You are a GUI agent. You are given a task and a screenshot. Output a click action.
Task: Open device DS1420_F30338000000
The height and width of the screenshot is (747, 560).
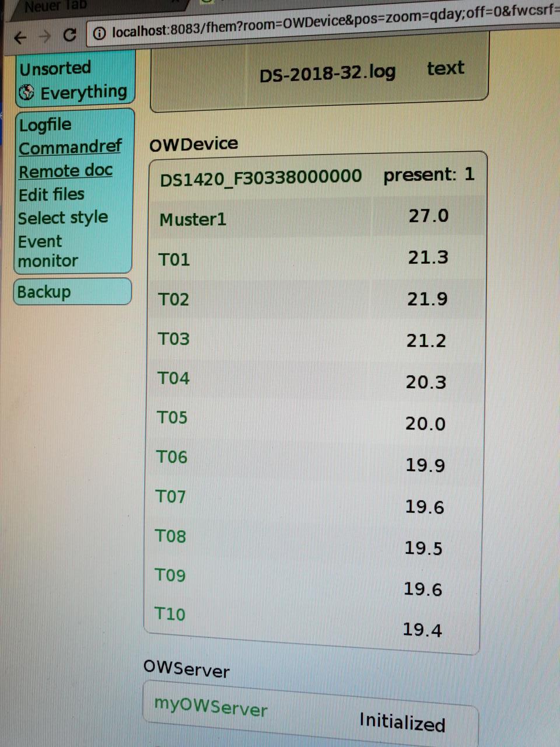point(261,177)
